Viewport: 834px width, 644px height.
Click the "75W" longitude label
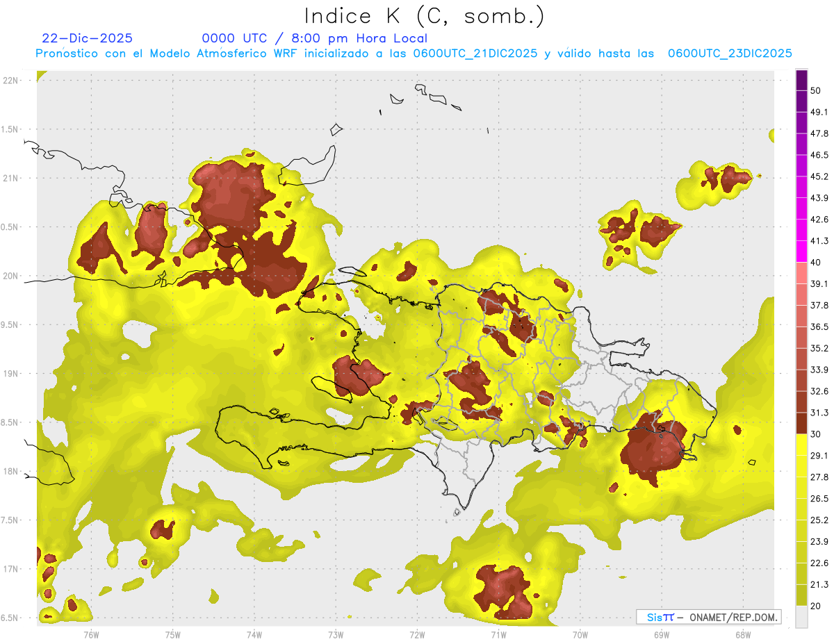coord(173,634)
